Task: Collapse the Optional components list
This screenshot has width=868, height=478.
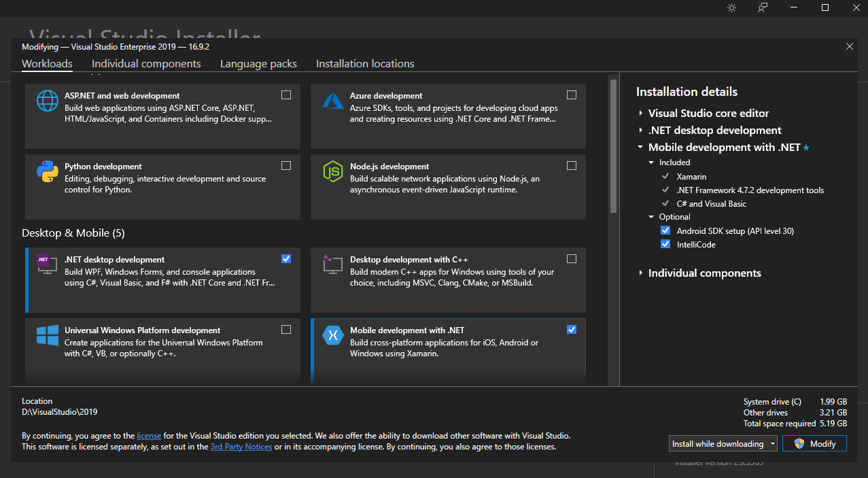Action: [651, 217]
